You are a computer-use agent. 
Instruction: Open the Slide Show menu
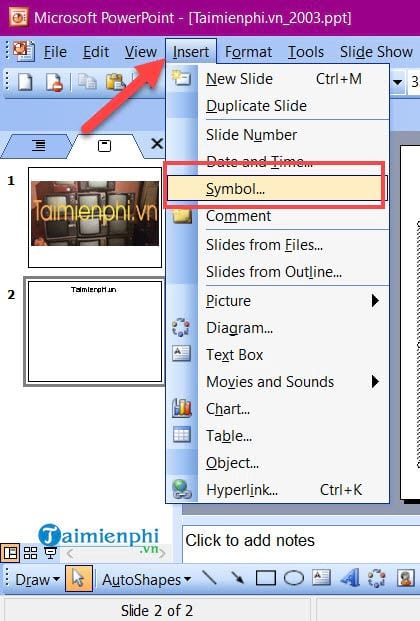click(376, 52)
